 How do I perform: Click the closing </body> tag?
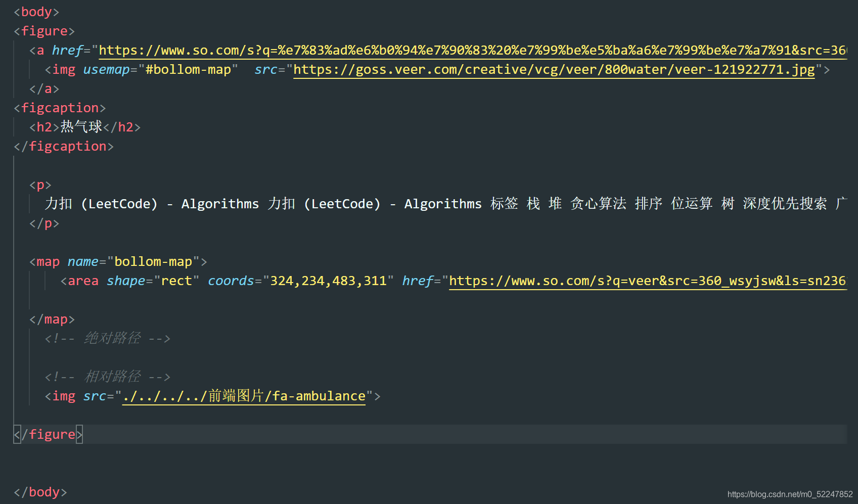click(x=40, y=492)
